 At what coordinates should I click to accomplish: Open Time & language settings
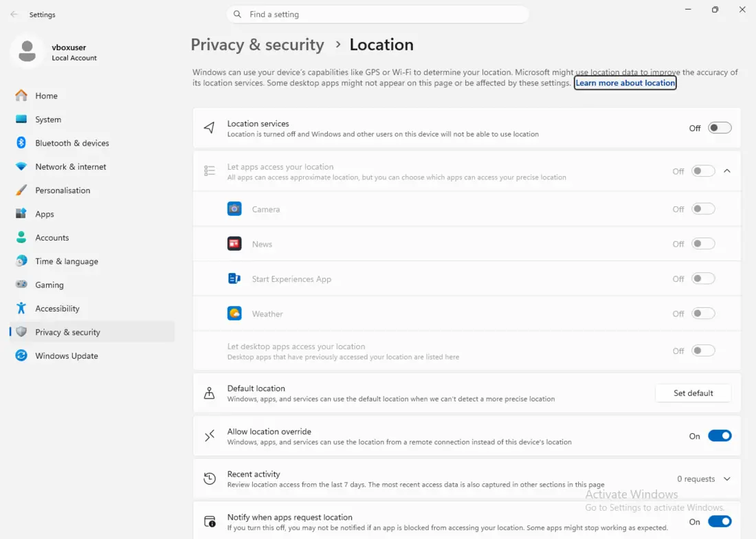pyautogui.click(x=92, y=261)
